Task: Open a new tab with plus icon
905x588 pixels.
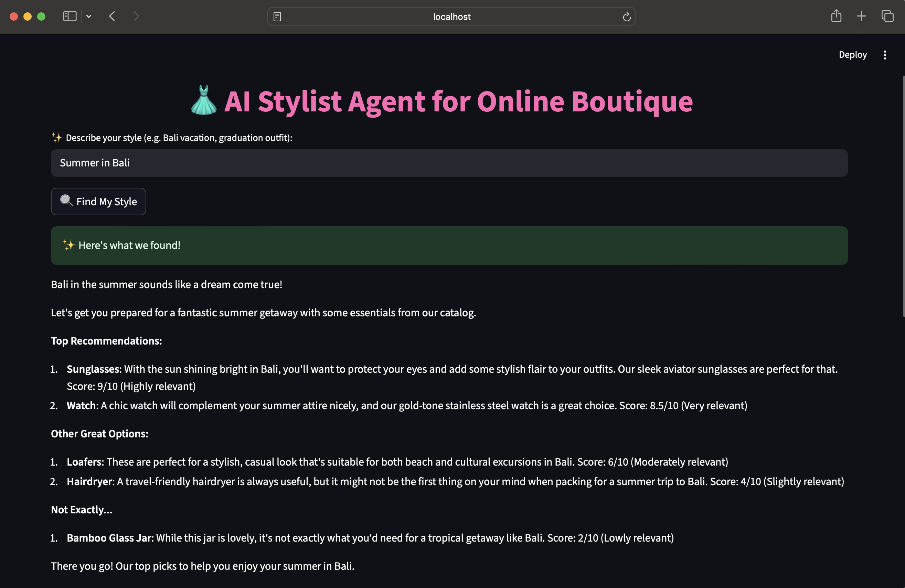Action: tap(861, 16)
